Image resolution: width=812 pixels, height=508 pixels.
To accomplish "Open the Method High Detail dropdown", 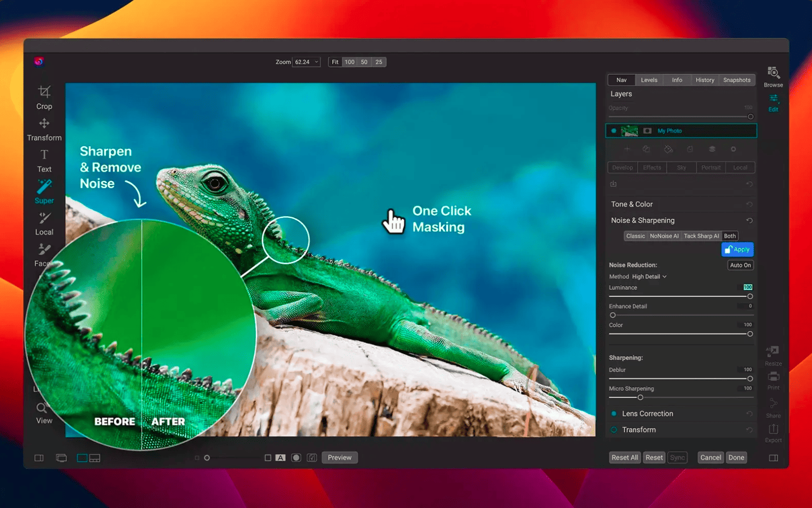I will coord(649,277).
